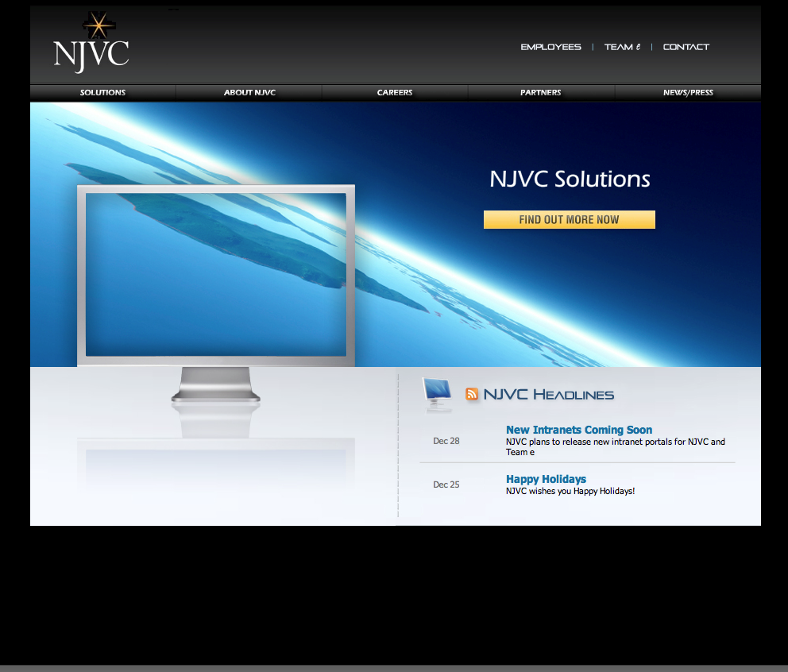Open the New Intranets Coming Soon headline
The height and width of the screenshot is (672, 788).
point(579,430)
